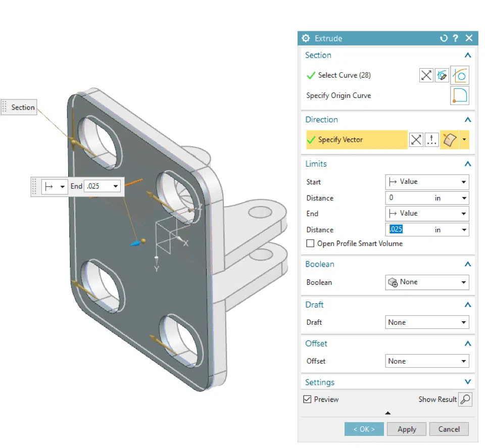Expand the Settings section
The width and height of the screenshot is (485, 448).
click(468, 382)
